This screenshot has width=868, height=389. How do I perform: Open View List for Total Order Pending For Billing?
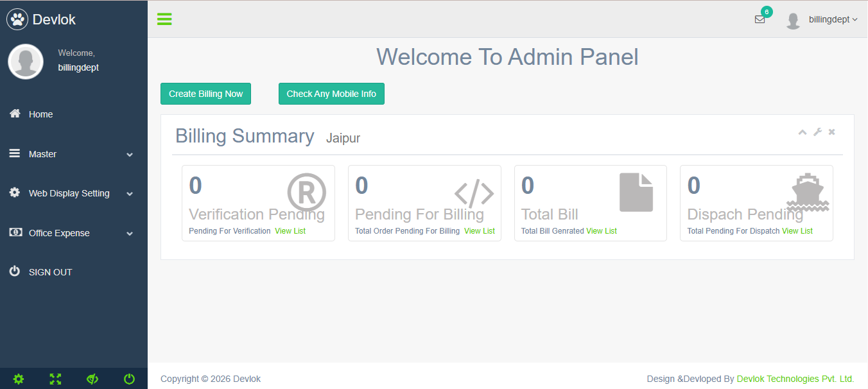click(480, 231)
